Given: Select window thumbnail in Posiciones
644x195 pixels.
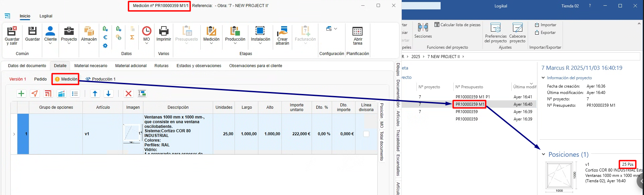Looking at the screenshot, I should (x=559, y=175).
